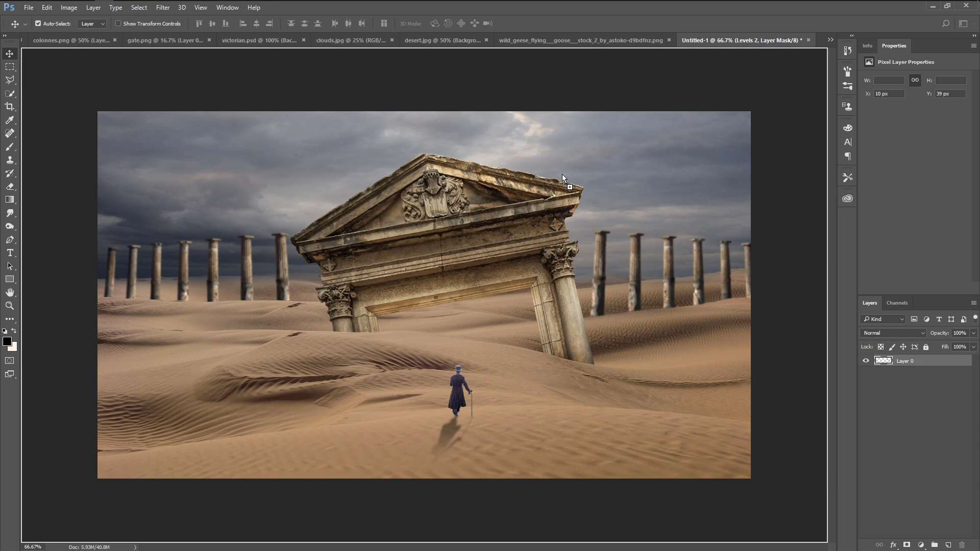This screenshot has width=980, height=551.
Task: Set the foreground color swatch
Action: [7, 341]
